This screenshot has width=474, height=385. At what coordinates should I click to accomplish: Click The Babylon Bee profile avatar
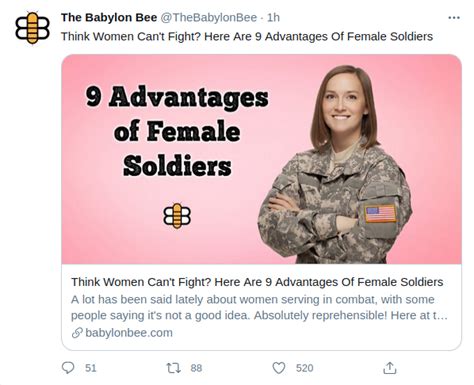tap(32, 28)
